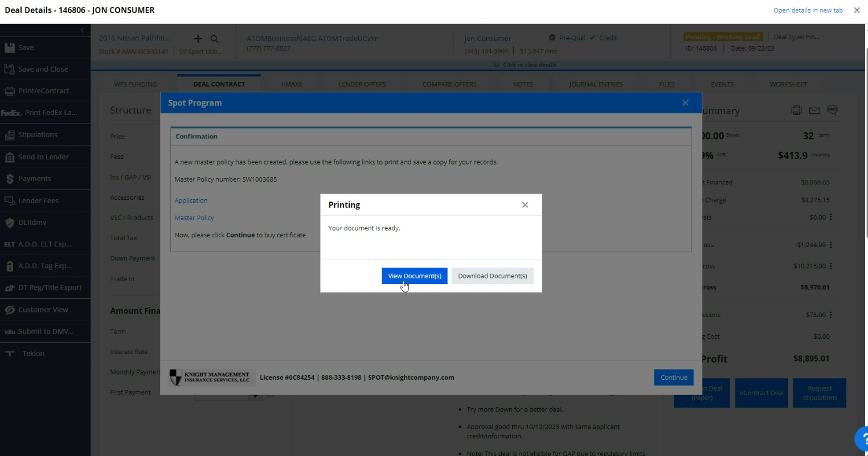This screenshot has height=456, width=868.
Task: Click Open details in new tab
Action: [x=808, y=10]
